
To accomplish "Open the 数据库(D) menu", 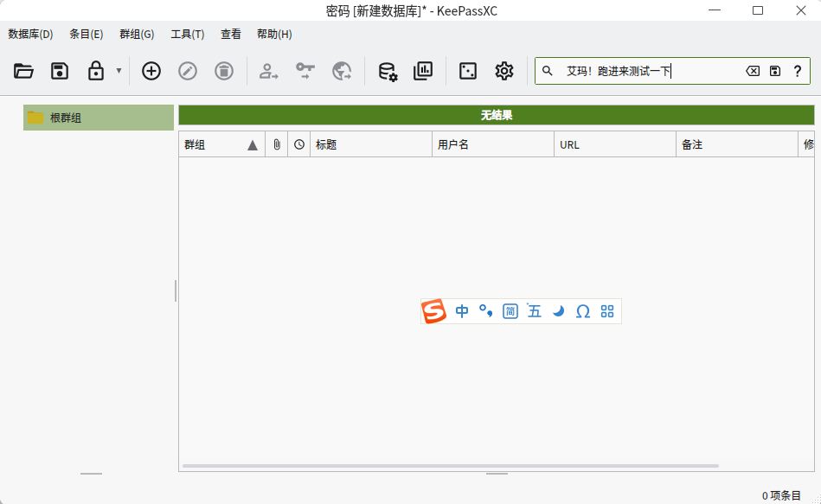I will tap(30, 34).
